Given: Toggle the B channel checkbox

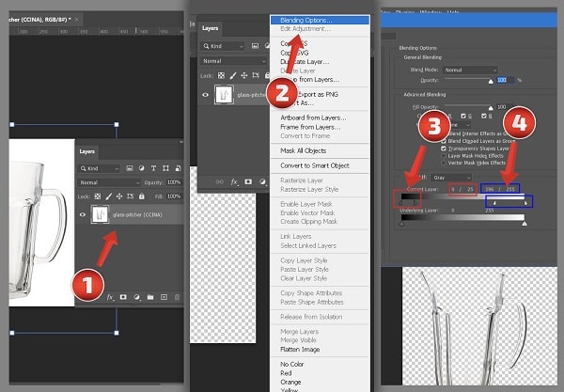Looking at the screenshot, I should (x=484, y=116).
